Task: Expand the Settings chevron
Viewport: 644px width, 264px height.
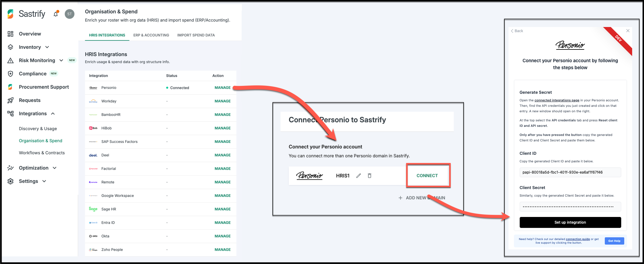Action: coord(44,181)
